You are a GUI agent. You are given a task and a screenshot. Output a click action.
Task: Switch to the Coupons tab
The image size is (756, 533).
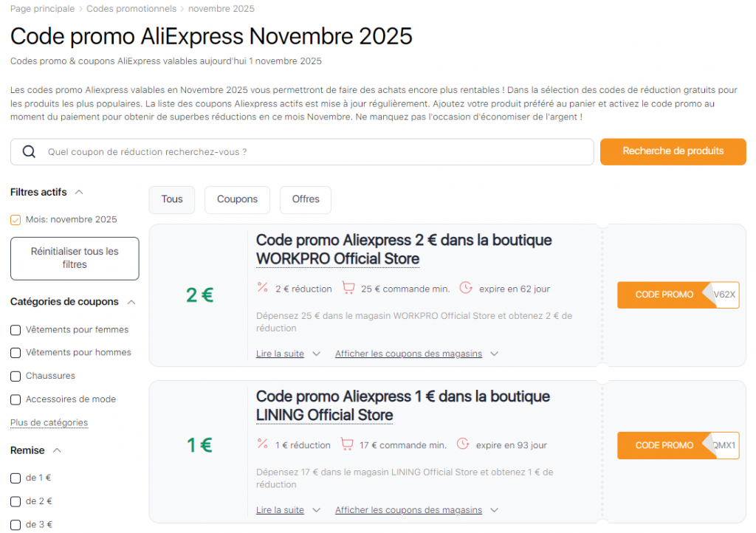point(237,199)
